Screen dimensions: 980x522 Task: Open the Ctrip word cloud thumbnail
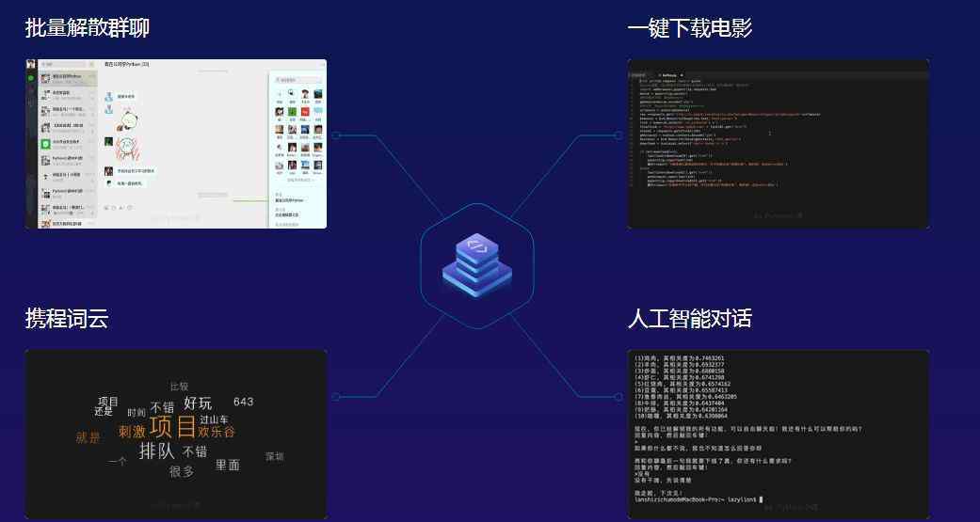click(176, 434)
